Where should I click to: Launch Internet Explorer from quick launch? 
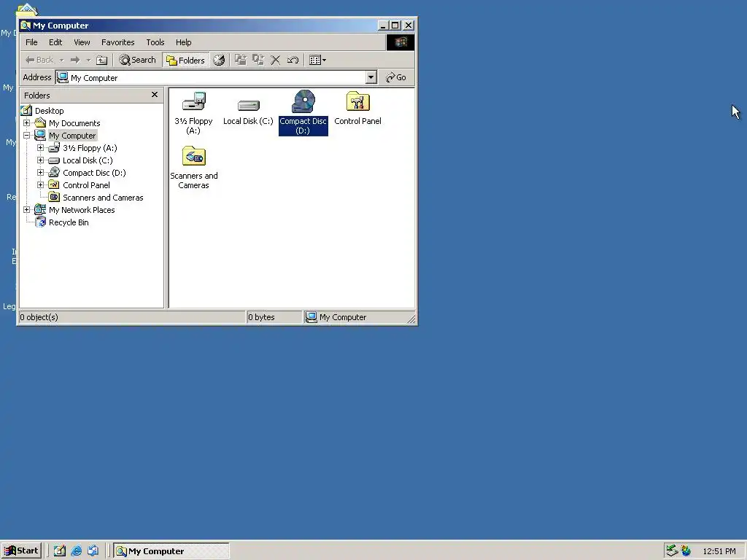click(76, 551)
